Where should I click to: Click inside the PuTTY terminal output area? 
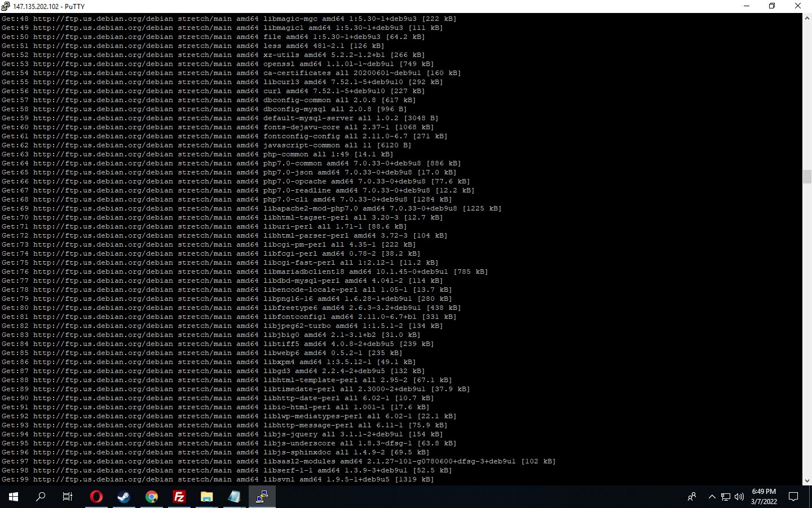point(395,254)
